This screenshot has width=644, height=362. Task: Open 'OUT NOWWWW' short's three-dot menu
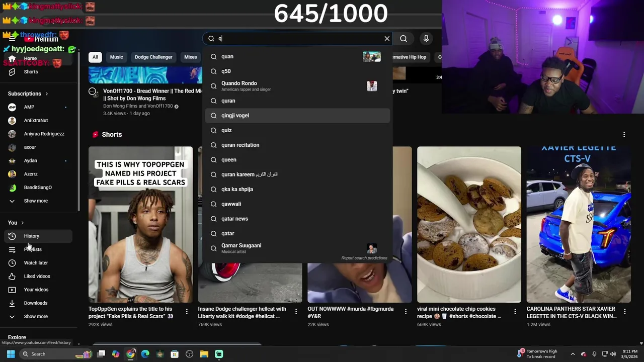(x=406, y=312)
